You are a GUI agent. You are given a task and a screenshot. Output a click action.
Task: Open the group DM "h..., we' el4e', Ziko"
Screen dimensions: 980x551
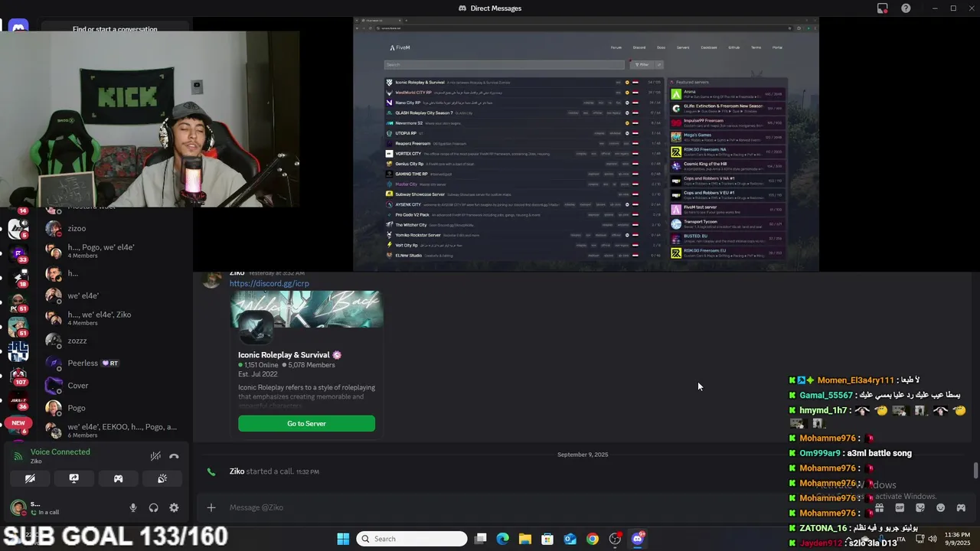[x=113, y=318]
